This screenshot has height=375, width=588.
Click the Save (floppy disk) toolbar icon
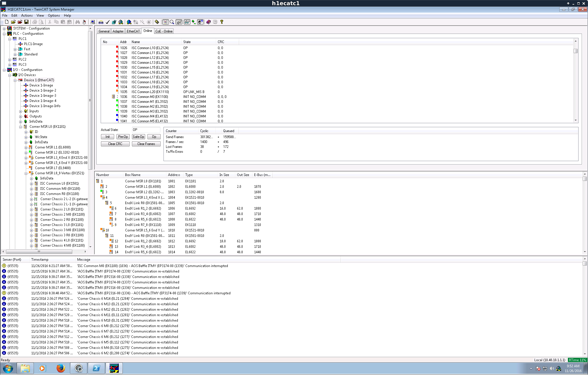[x=26, y=22]
